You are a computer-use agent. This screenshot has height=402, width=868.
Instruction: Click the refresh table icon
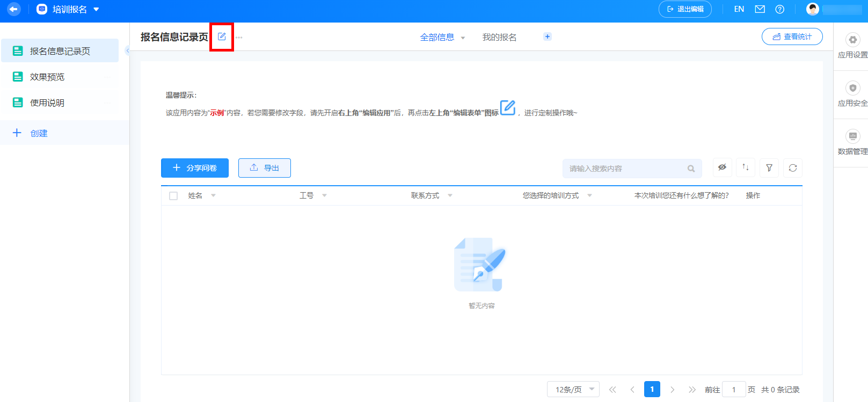793,168
